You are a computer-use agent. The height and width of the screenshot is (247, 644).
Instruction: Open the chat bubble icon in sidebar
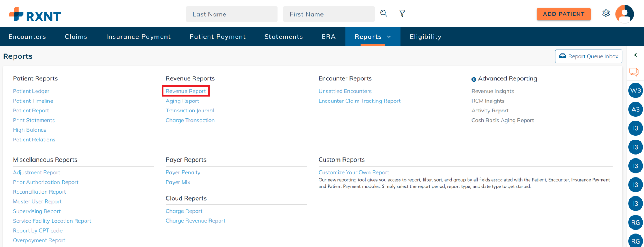click(634, 72)
